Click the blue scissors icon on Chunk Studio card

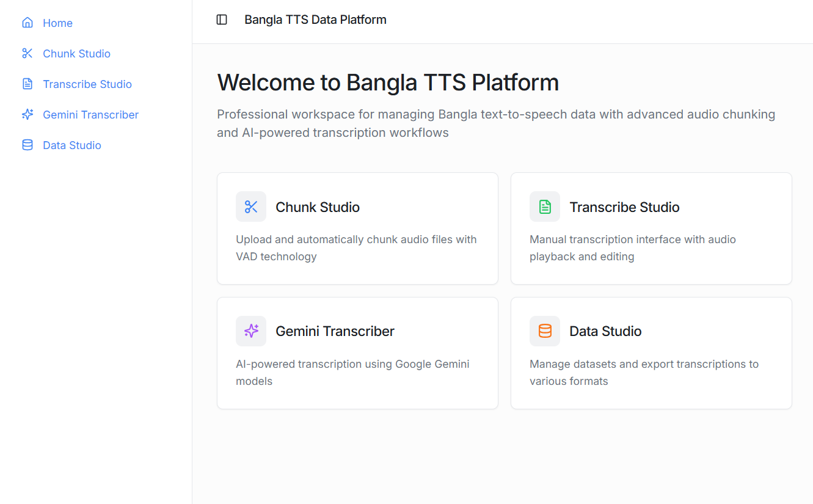tap(251, 207)
